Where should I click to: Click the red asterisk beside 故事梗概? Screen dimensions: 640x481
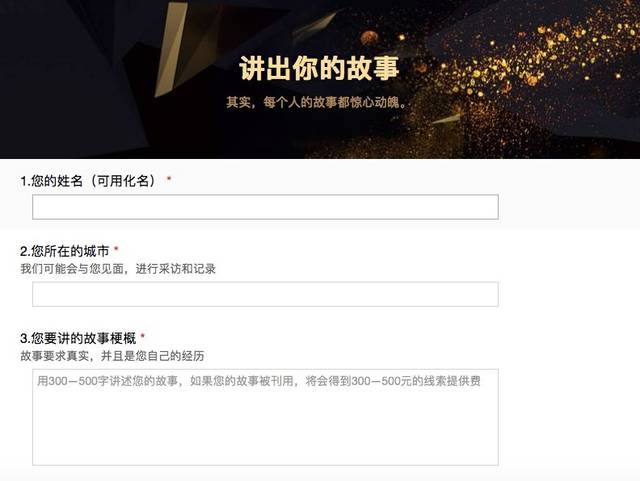coord(143,336)
